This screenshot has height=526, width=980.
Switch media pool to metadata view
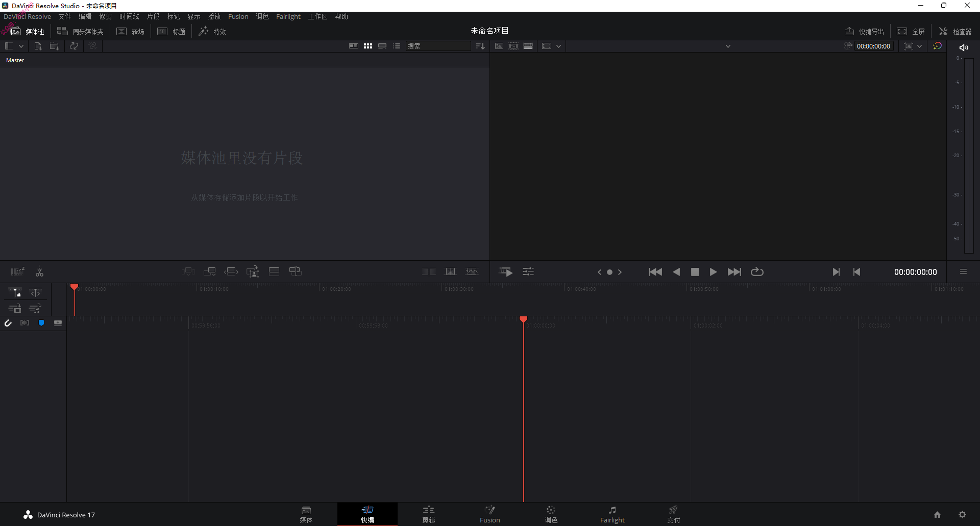pyautogui.click(x=353, y=46)
